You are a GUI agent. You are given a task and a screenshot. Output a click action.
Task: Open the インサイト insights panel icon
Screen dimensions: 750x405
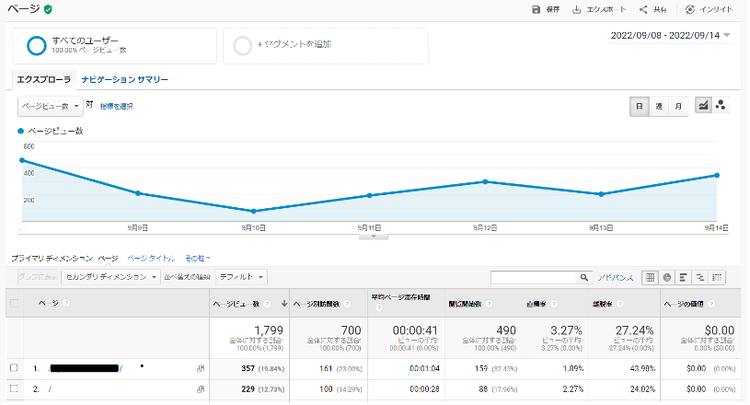690,10
